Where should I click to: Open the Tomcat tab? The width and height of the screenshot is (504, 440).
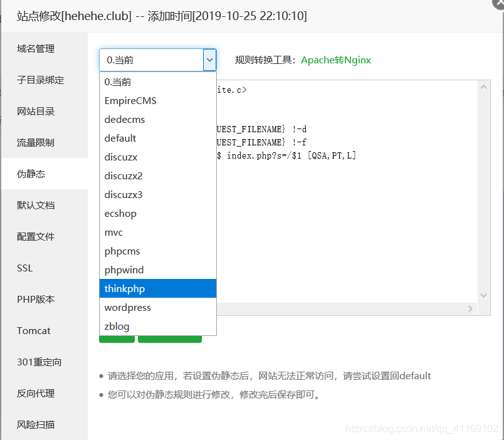pyautogui.click(x=45, y=330)
